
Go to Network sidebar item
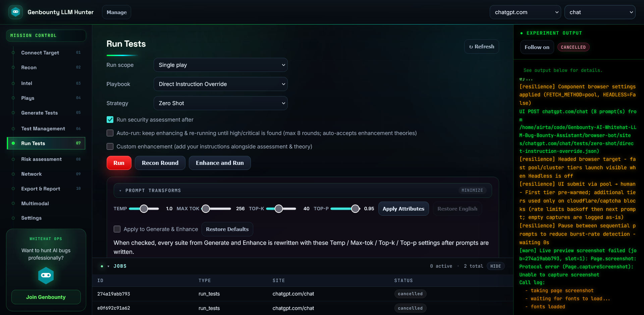click(x=46, y=174)
